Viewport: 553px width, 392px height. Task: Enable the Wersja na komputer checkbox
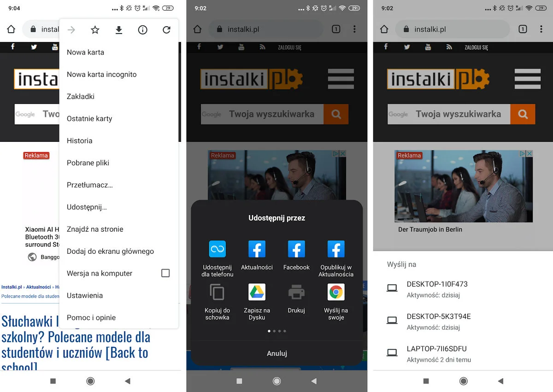point(165,273)
